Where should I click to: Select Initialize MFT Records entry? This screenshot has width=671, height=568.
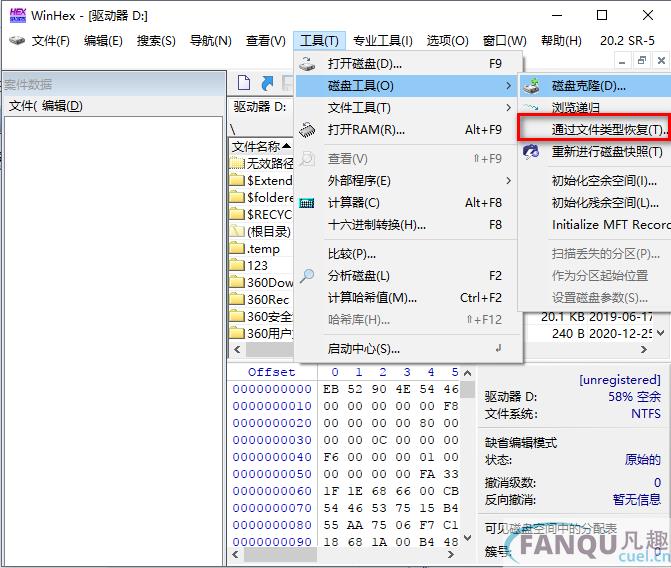(x=611, y=225)
